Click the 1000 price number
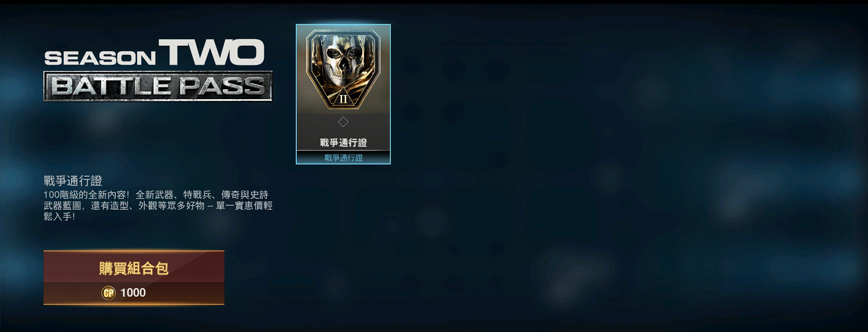 pyautogui.click(x=133, y=293)
